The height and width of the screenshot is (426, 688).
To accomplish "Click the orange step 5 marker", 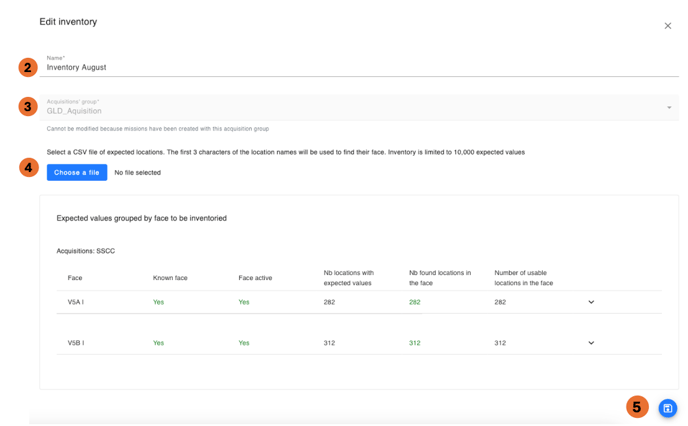I will pyautogui.click(x=637, y=407).
